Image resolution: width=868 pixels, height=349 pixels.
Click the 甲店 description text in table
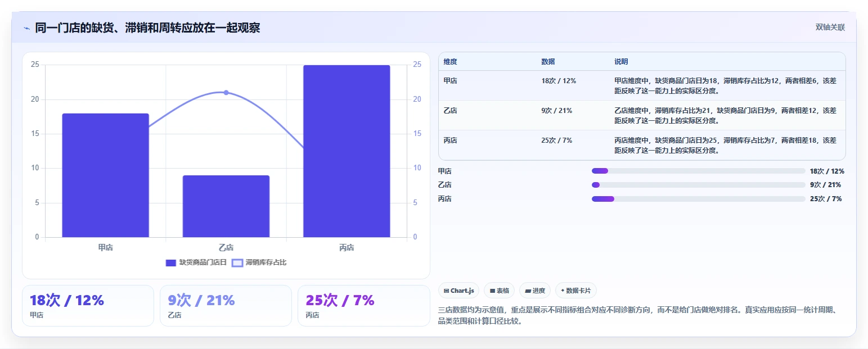click(725, 85)
